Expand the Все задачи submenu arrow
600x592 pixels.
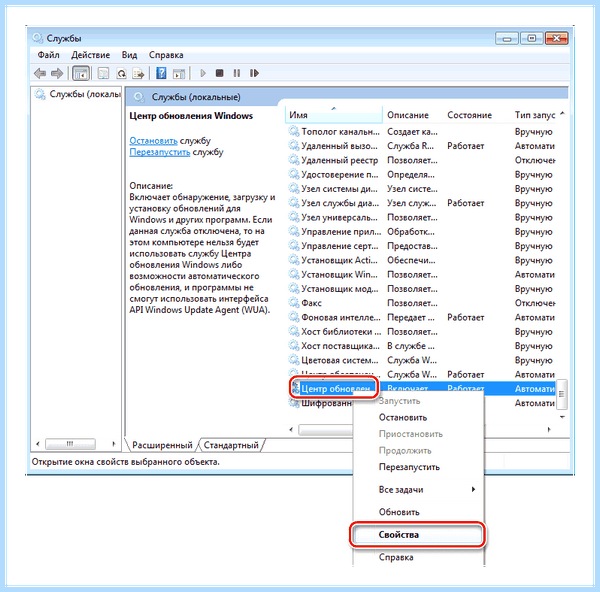coord(473,489)
